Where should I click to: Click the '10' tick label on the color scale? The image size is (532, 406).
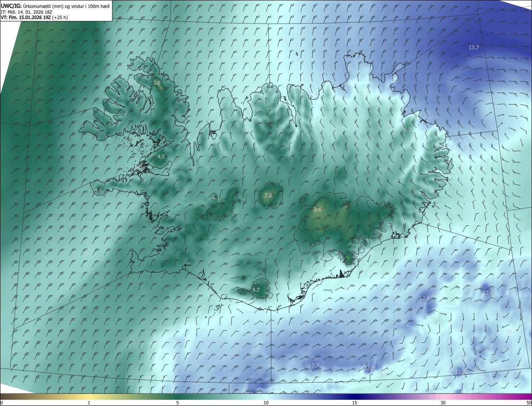click(x=266, y=403)
